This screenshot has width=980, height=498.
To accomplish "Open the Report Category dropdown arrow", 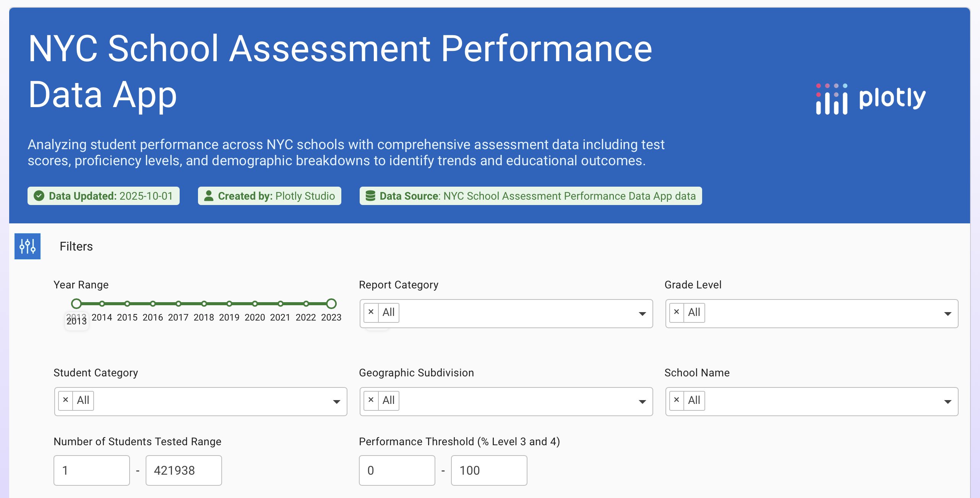I will 642,314.
